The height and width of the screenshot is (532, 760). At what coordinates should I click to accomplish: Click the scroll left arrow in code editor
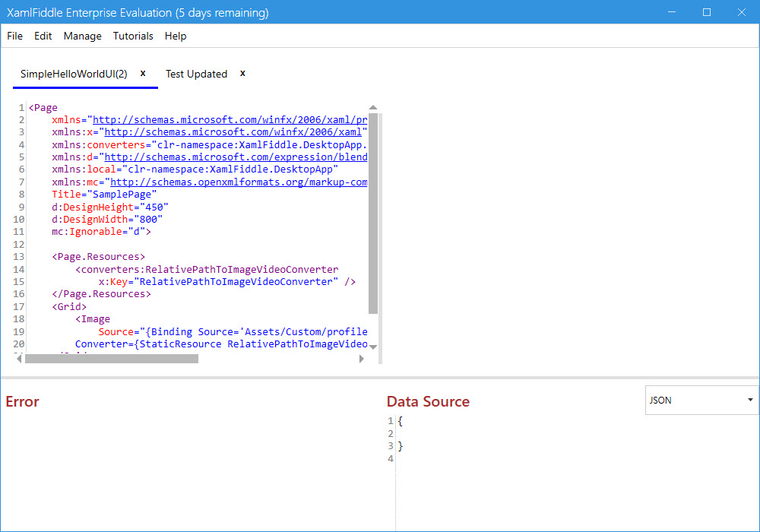point(19,359)
